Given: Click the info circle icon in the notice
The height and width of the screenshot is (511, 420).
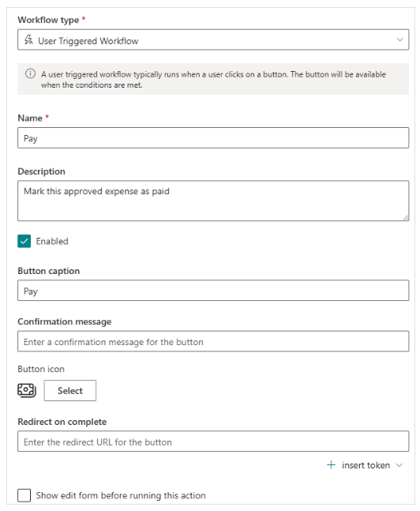Looking at the screenshot, I should 30,73.
